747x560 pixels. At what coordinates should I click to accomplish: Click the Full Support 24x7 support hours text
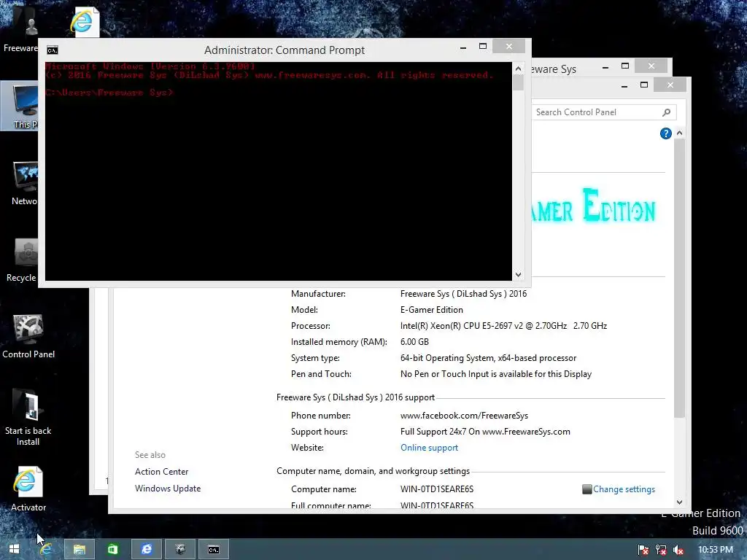[485, 432]
